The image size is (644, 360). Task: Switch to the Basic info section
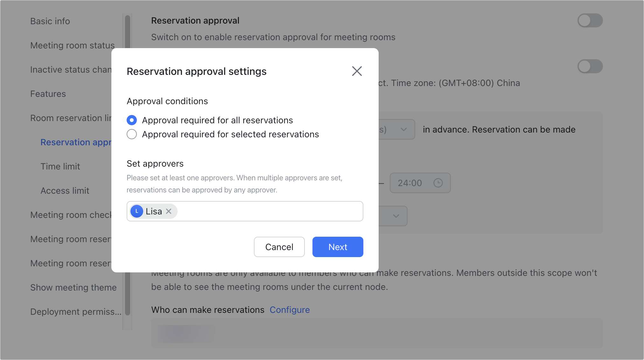[50, 21]
